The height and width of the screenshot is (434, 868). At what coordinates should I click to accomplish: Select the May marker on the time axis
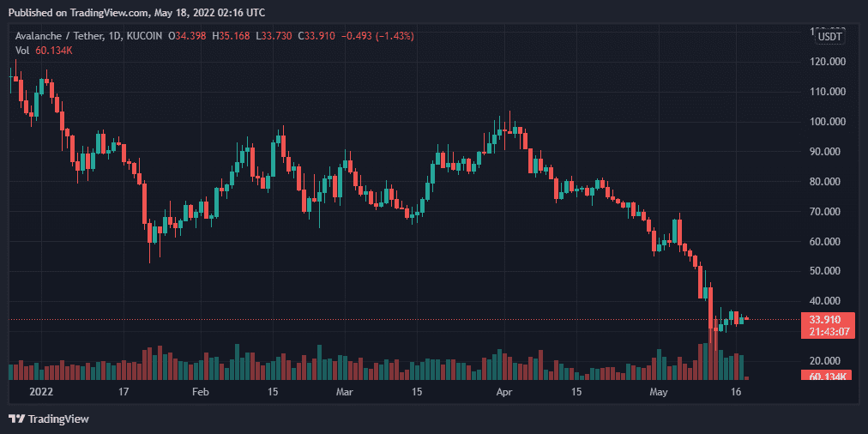click(x=658, y=391)
